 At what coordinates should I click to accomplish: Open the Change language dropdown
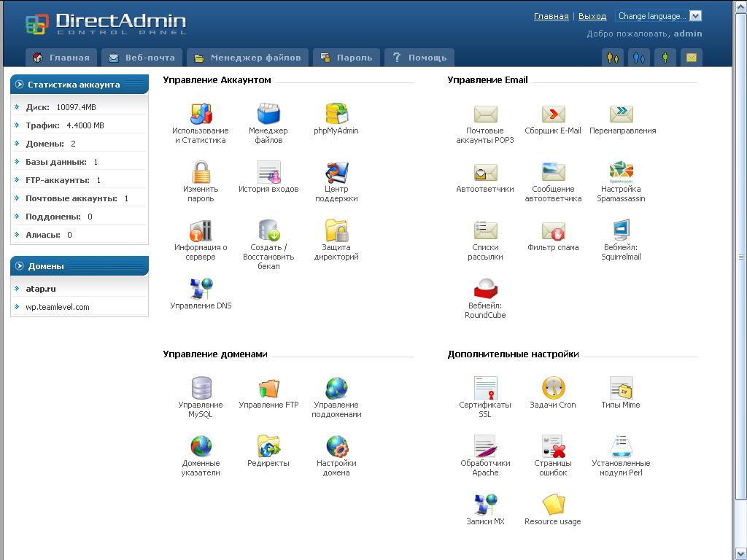(x=658, y=16)
